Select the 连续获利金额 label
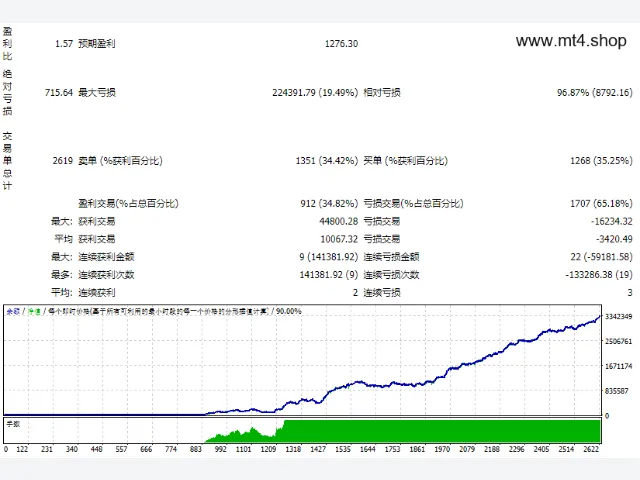The width and height of the screenshot is (640, 480). pyautogui.click(x=106, y=257)
